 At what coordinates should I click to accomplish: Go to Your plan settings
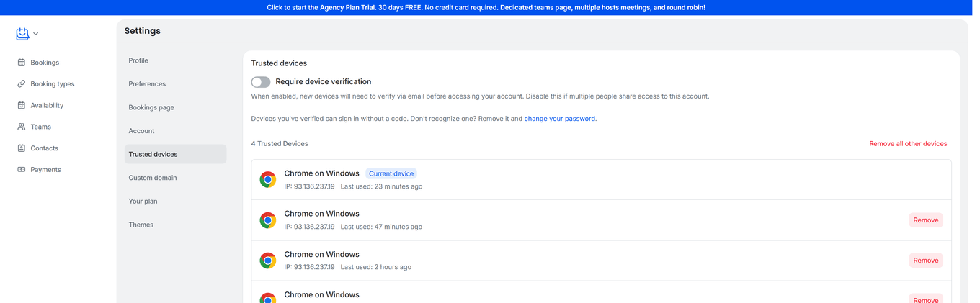pos(175,202)
